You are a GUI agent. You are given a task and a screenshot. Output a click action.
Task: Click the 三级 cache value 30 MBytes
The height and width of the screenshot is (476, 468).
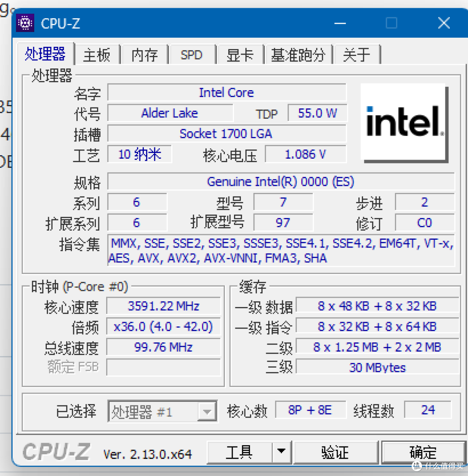pos(377,367)
